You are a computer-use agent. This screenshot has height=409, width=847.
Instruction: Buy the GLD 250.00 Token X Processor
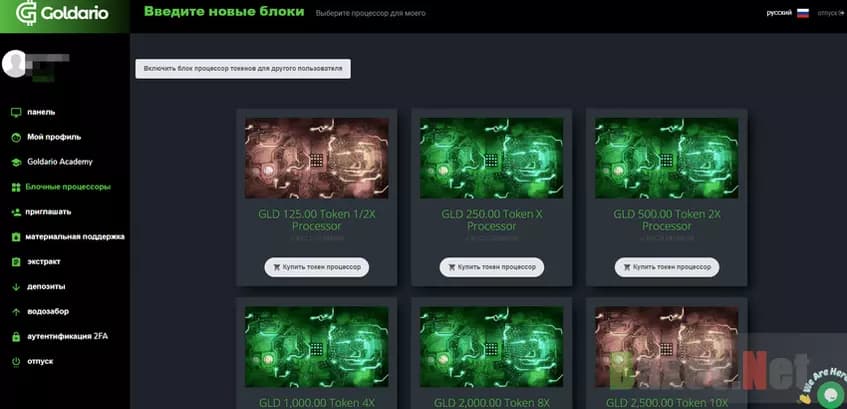coord(492,267)
